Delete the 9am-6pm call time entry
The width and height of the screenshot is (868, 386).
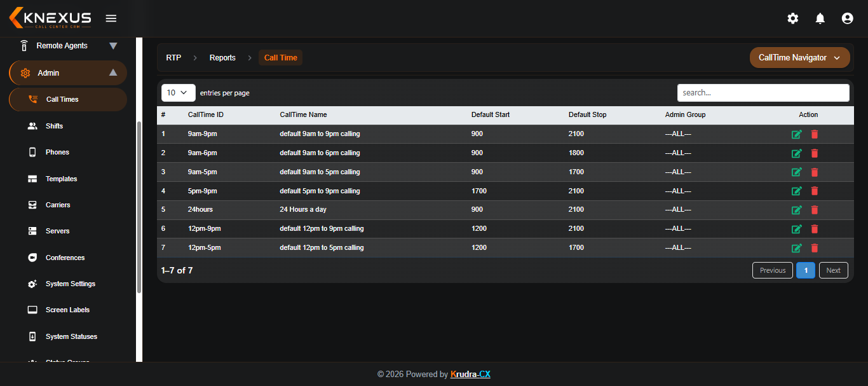point(815,153)
